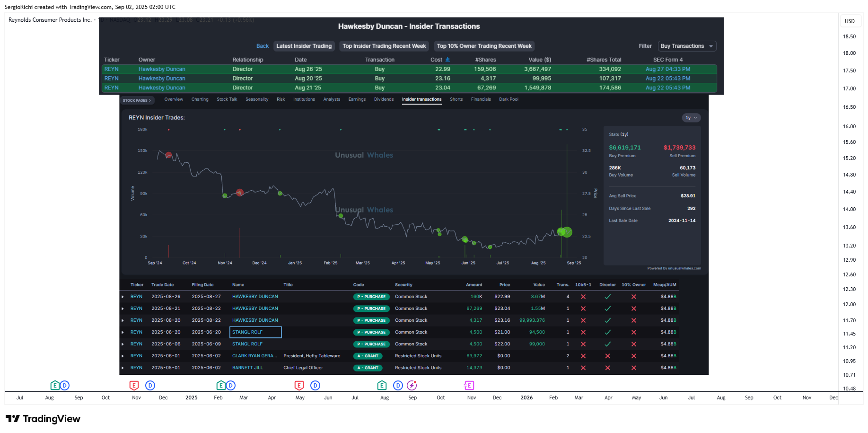Click the TradingView logo at the bottom left
868x433 pixels.
tap(43, 419)
